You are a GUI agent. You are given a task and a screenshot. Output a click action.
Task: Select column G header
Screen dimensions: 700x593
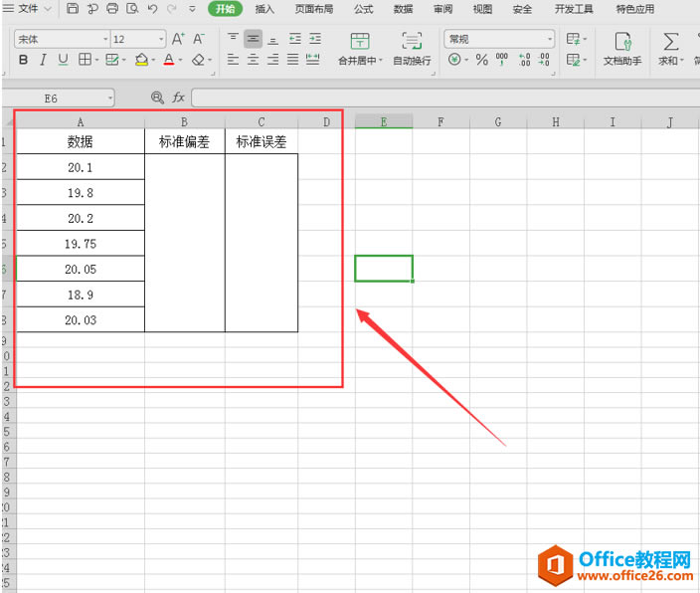498,122
